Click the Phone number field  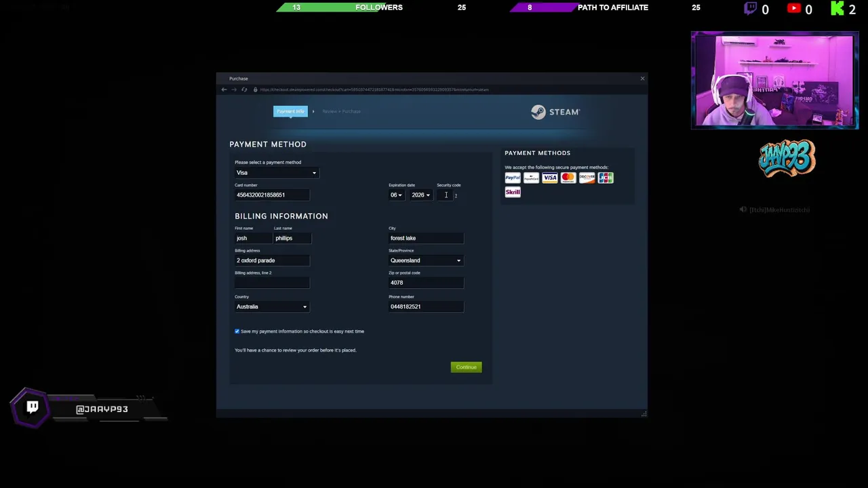coord(426,306)
